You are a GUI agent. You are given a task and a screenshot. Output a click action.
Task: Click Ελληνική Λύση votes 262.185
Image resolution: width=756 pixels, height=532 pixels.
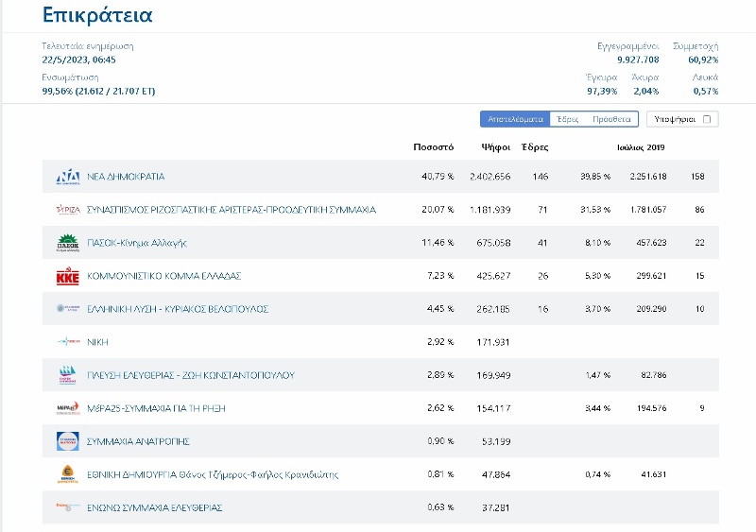493,309
